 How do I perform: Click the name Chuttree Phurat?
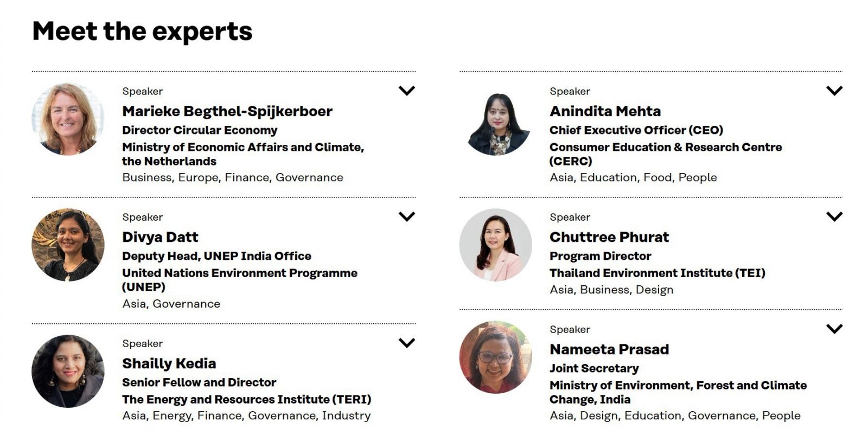click(x=609, y=237)
